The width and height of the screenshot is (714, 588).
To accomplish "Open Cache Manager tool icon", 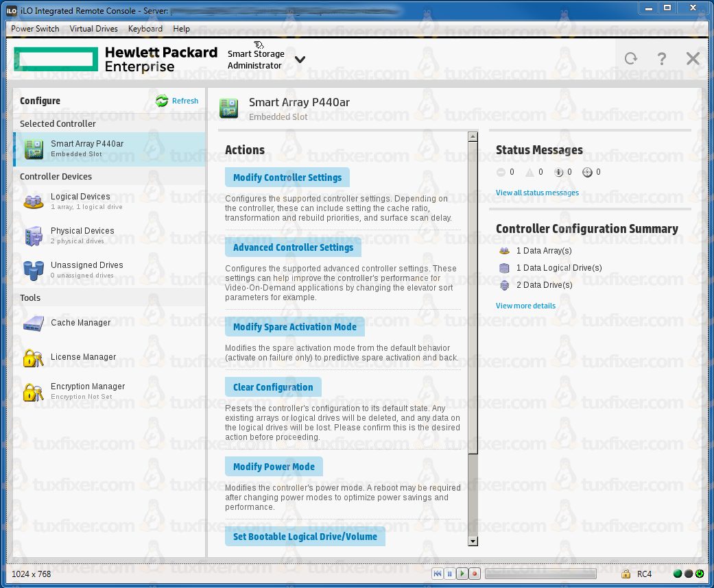I will (x=34, y=323).
